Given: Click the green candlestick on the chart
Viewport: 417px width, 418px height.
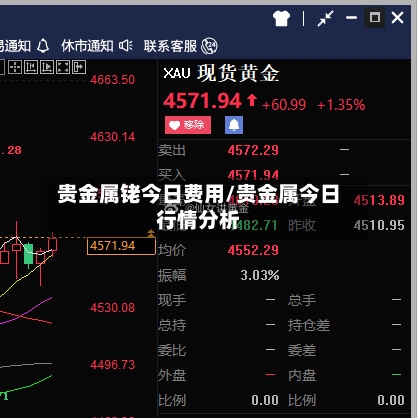Looking at the screenshot, I should (29, 255).
